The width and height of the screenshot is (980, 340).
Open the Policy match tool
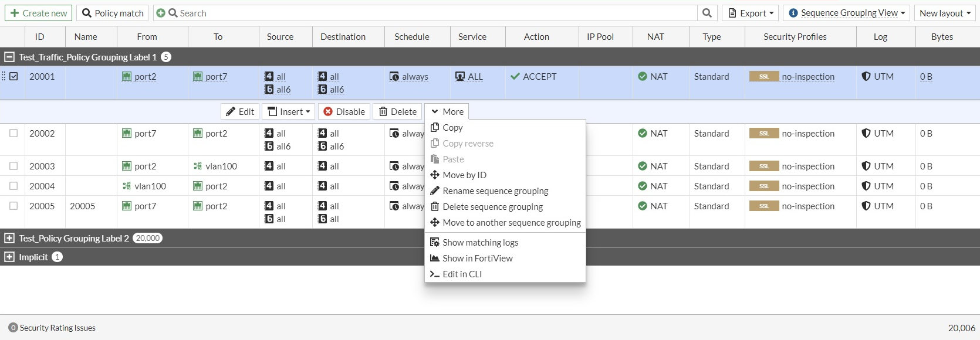[113, 13]
